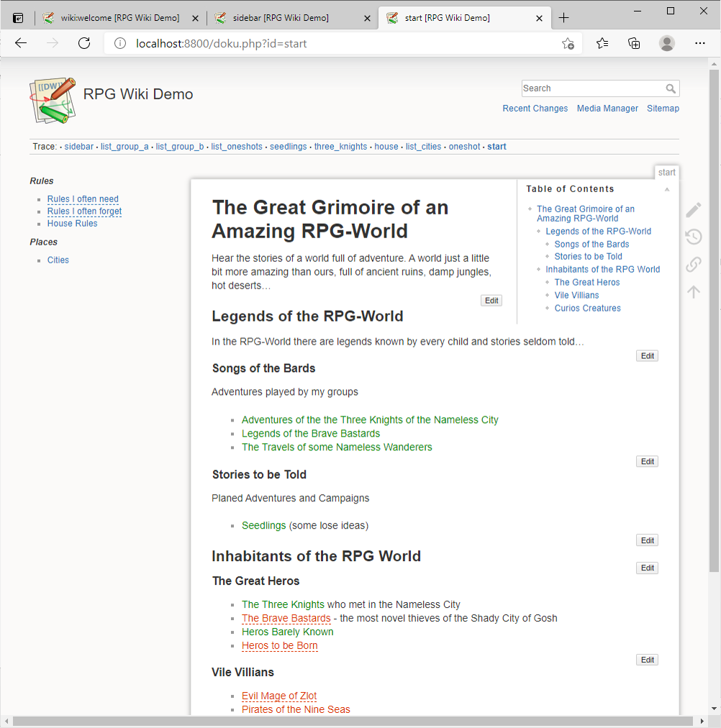Jump back to top arrow icon
Viewport: 721px width, 728px height.
pos(693,291)
